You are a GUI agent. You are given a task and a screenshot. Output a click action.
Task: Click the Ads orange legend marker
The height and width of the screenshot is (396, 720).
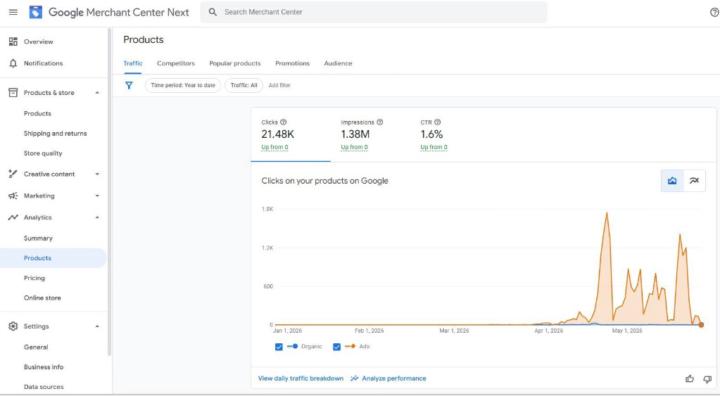pos(350,346)
